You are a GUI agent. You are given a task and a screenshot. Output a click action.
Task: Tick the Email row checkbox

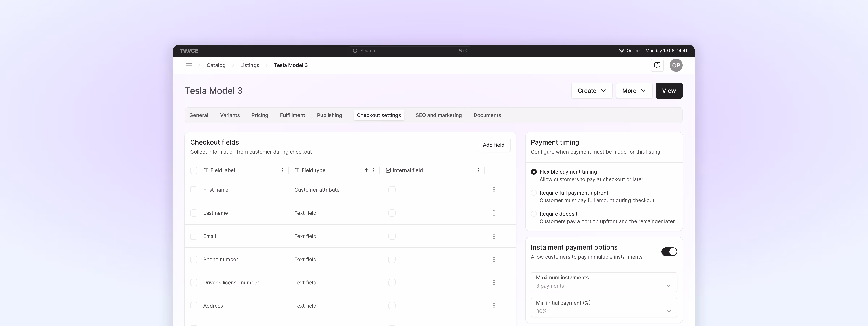[194, 236]
